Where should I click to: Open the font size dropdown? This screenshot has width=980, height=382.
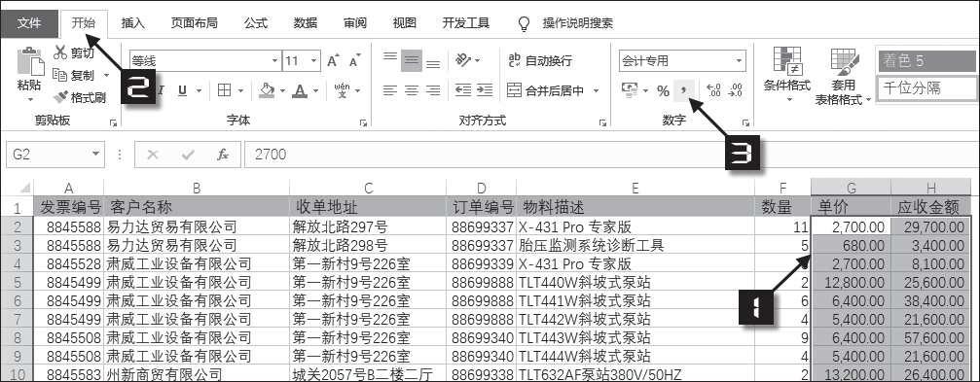coord(313,61)
